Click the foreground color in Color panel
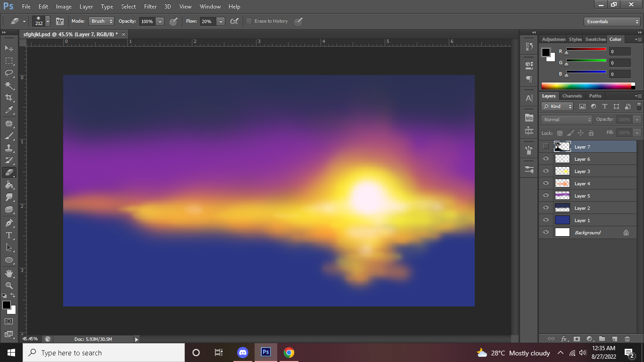Screen dimensions: 644x362 [546, 52]
